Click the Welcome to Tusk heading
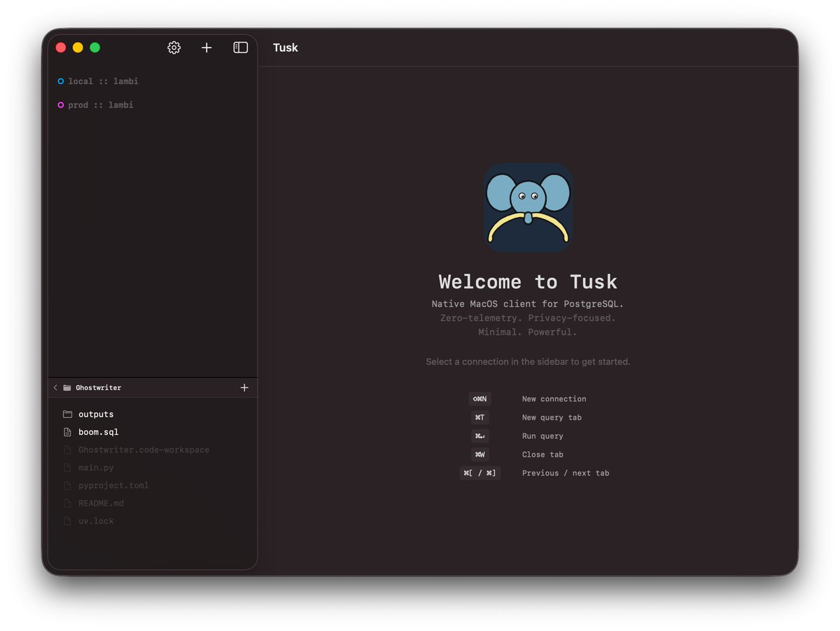Image resolution: width=840 pixels, height=631 pixels. click(x=528, y=282)
